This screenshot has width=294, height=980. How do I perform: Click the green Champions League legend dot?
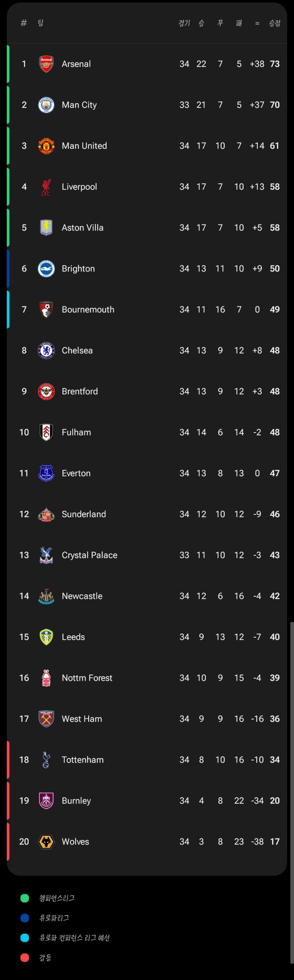[25, 898]
